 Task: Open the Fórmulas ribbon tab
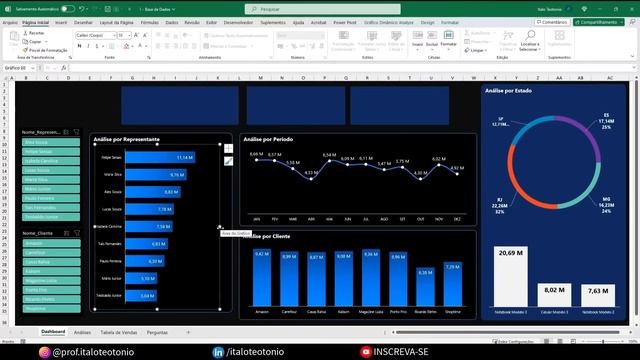click(149, 22)
